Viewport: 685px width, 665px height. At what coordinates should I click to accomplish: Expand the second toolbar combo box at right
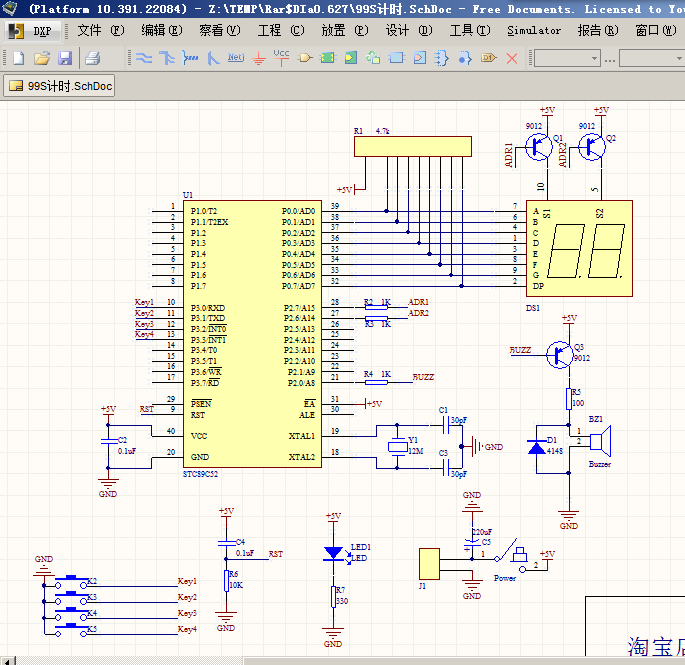679,58
